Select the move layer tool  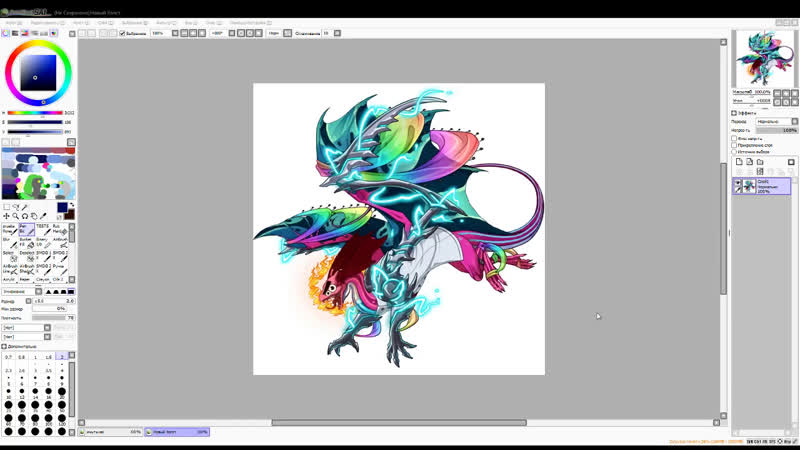(7, 216)
